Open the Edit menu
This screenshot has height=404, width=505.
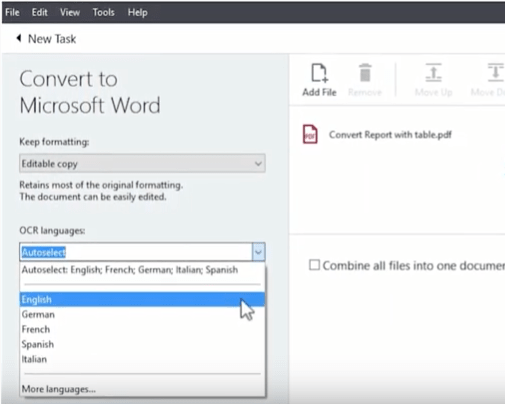[x=40, y=12]
